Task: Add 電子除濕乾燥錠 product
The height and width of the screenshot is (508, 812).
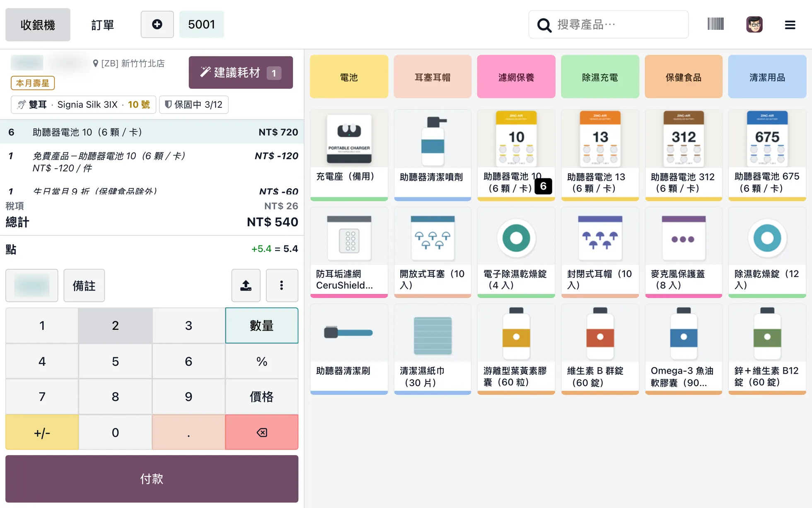Action: click(x=516, y=252)
